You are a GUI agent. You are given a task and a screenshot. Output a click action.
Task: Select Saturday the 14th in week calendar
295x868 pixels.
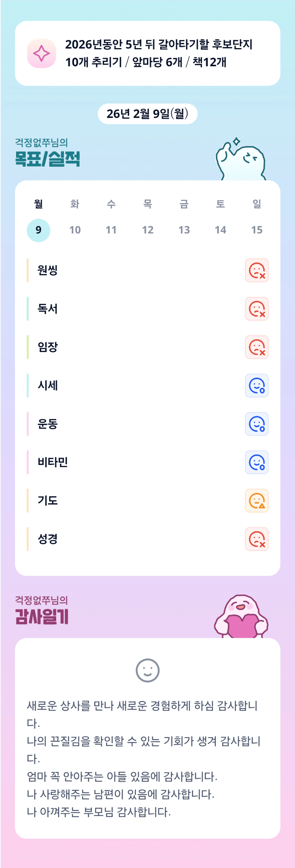click(220, 230)
